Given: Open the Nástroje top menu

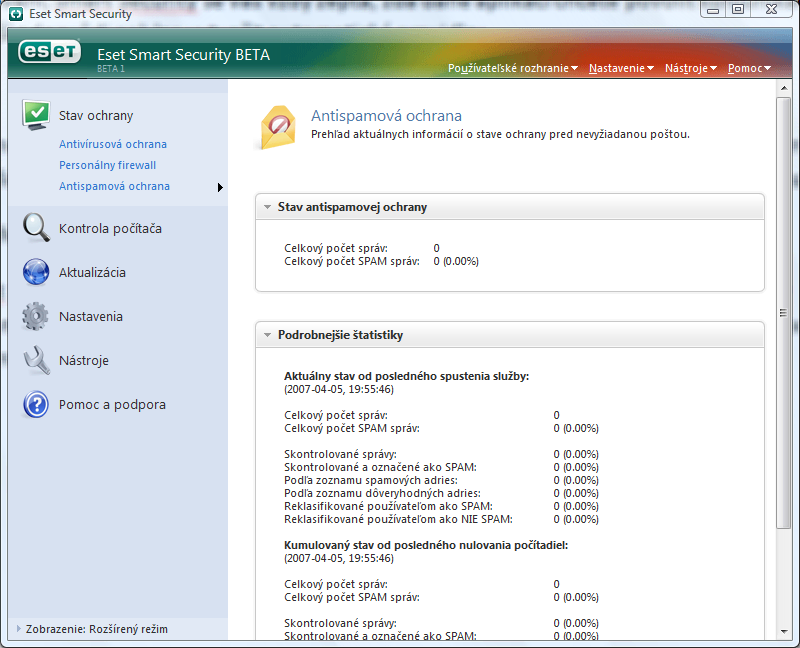Looking at the screenshot, I should pos(691,68).
